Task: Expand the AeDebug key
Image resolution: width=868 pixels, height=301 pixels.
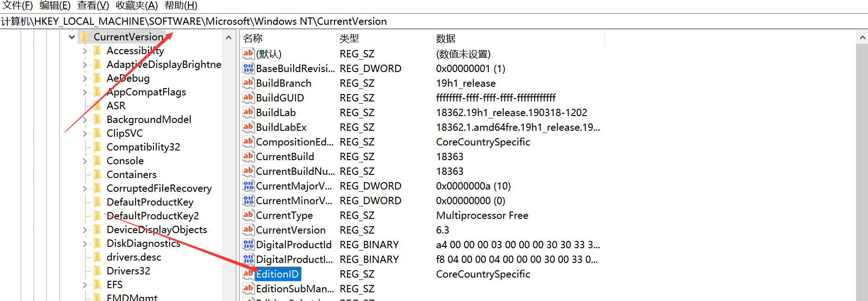Action: 85,78
